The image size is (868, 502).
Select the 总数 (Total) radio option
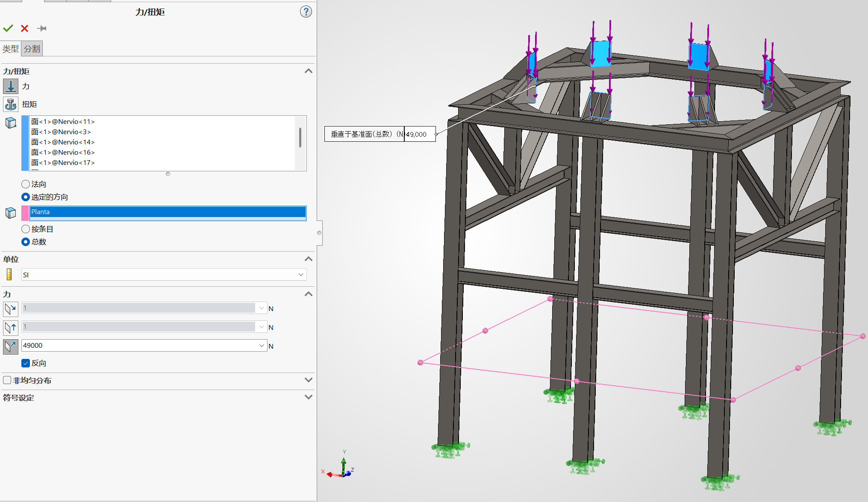(x=26, y=242)
